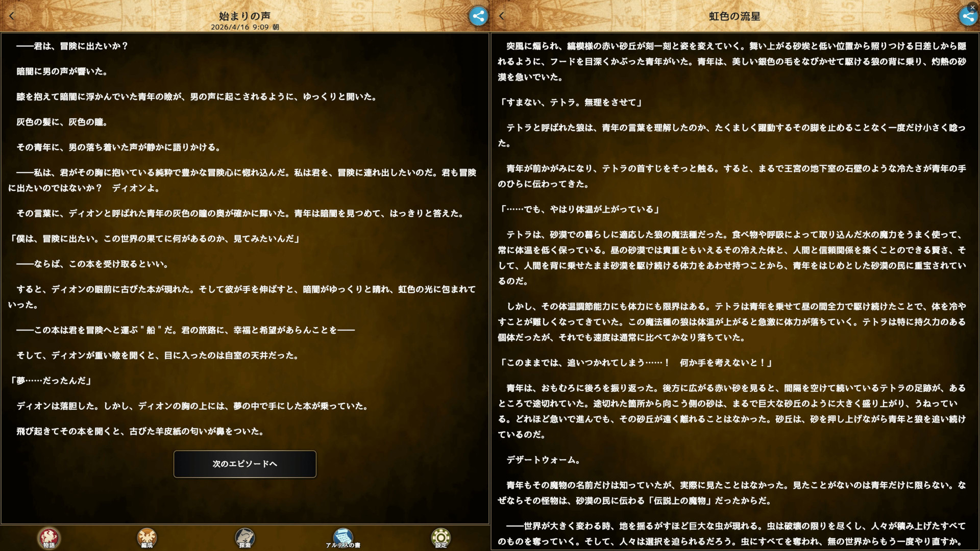This screenshot has height=551, width=980.
Task: Click the 2026/4/16 9:09 朝 timestamp
Action: click(x=244, y=27)
